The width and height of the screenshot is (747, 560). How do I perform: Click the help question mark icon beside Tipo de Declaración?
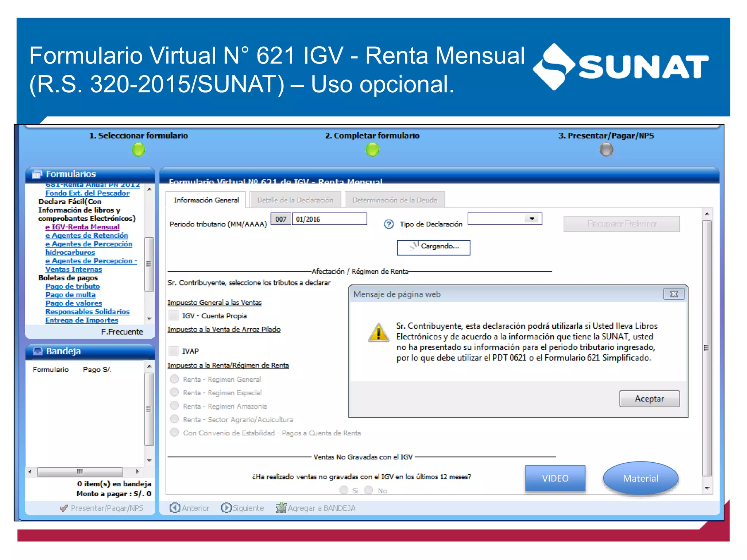tap(389, 224)
